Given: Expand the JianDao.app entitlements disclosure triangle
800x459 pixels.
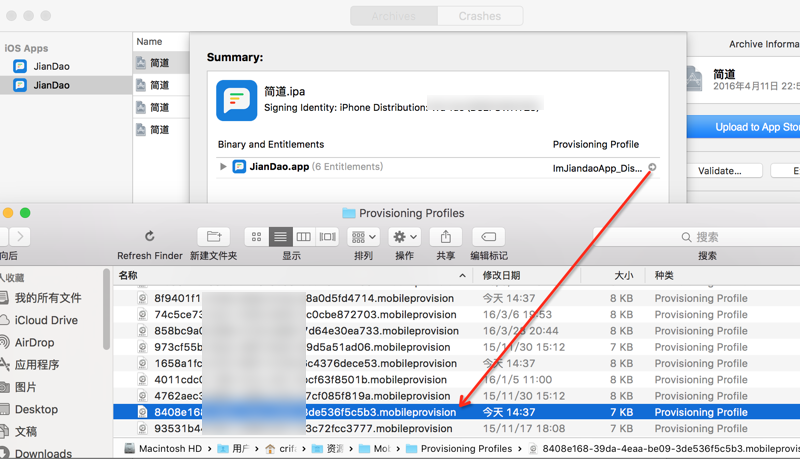Looking at the screenshot, I should [223, 166].
